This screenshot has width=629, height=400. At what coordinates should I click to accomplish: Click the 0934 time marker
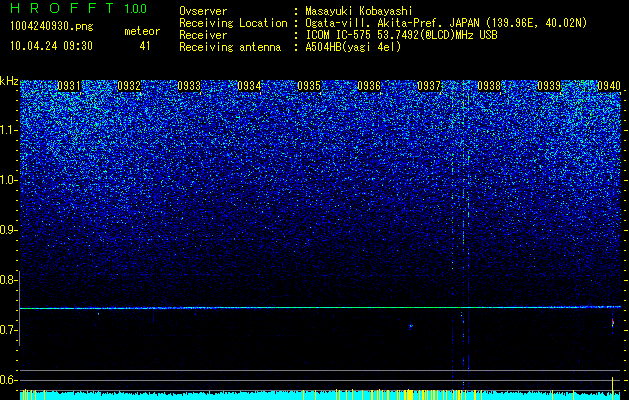(249, 86)
